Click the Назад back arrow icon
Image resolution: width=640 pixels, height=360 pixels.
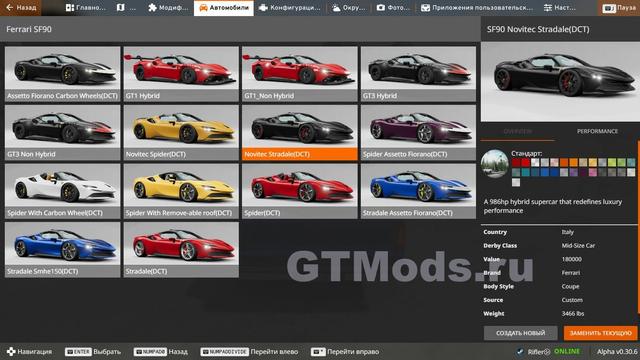coord(10,7)
